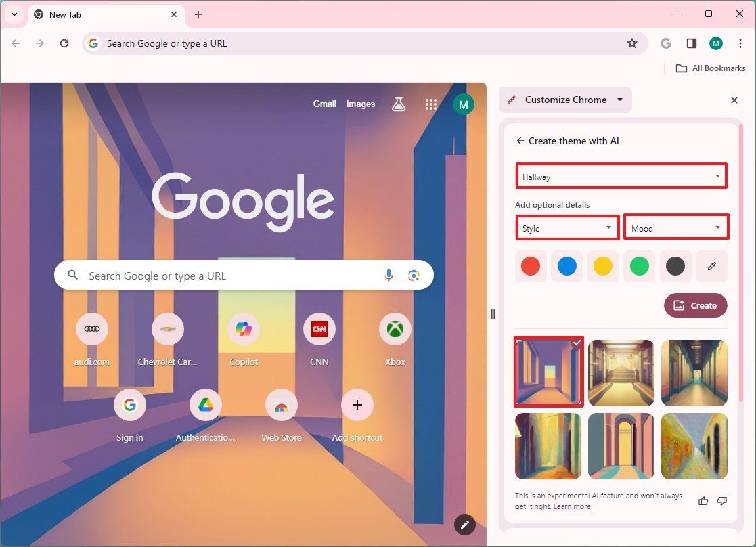Open Chrome's three-dot menu
The height and width of the screenshot is (547, 756).
tap(741, 43)
